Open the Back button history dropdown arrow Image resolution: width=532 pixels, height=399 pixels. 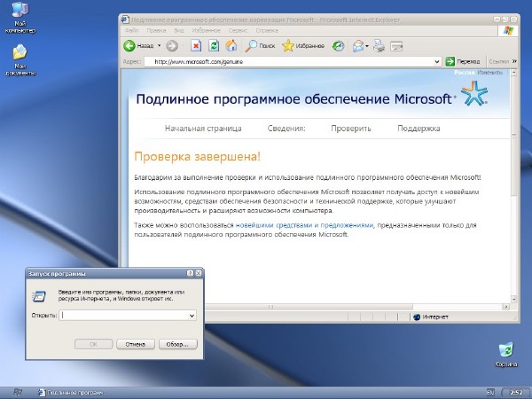point(158,46)
